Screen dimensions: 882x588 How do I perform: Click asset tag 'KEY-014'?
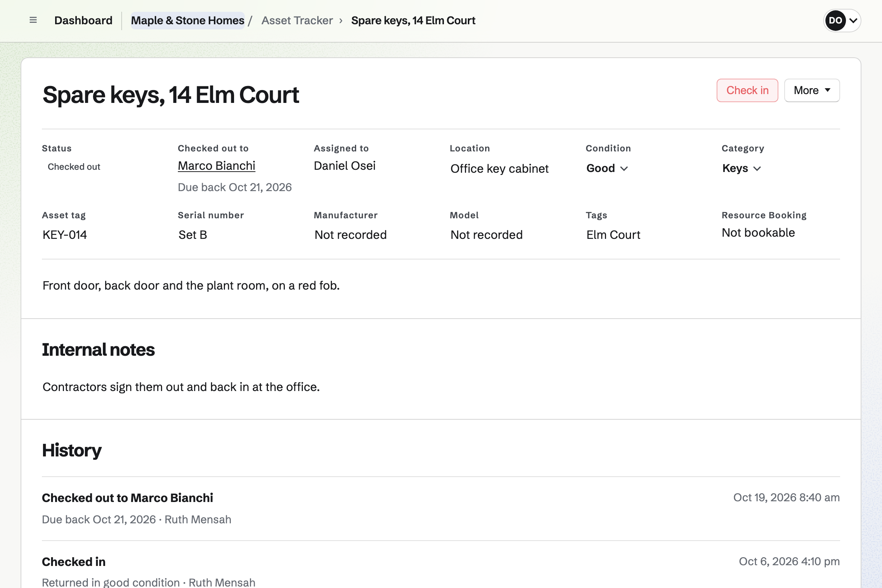tap(65, 235)
